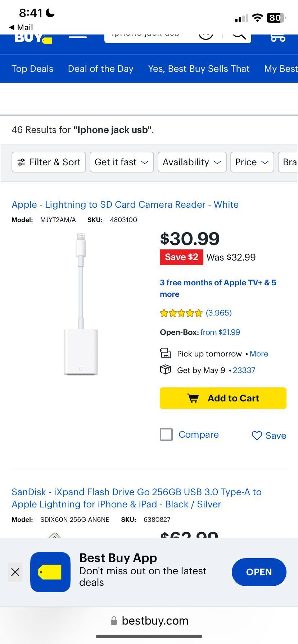This screenshot has height=644, width=298.
Task: Tap the Best Buy App tag icon
Action: click(50, 572)
